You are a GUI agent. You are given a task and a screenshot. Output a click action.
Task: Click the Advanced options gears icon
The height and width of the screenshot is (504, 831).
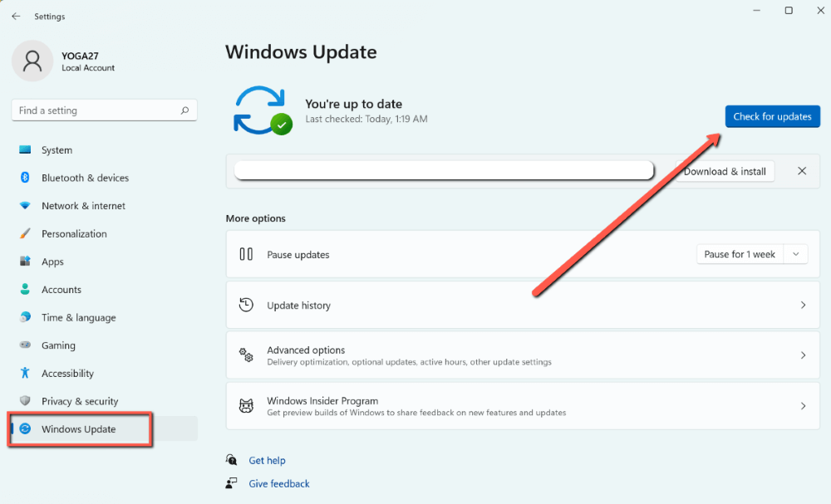click(x=246, y=355)
